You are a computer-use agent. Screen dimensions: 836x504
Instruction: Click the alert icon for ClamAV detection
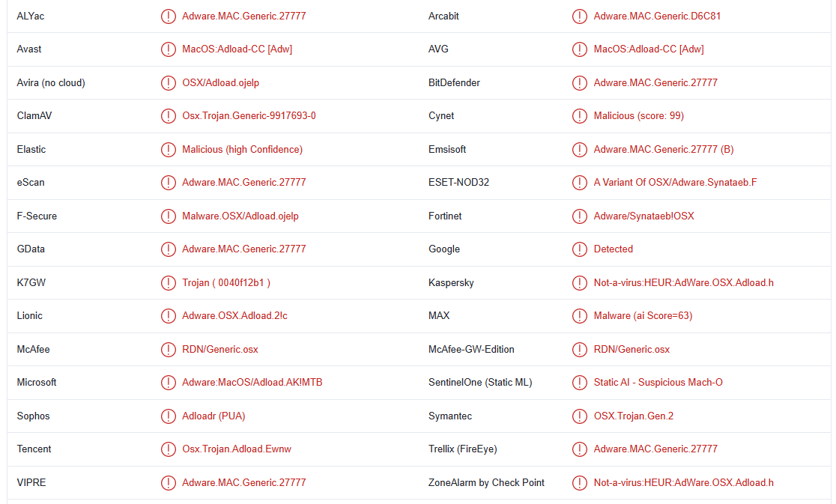click(169, 116)
